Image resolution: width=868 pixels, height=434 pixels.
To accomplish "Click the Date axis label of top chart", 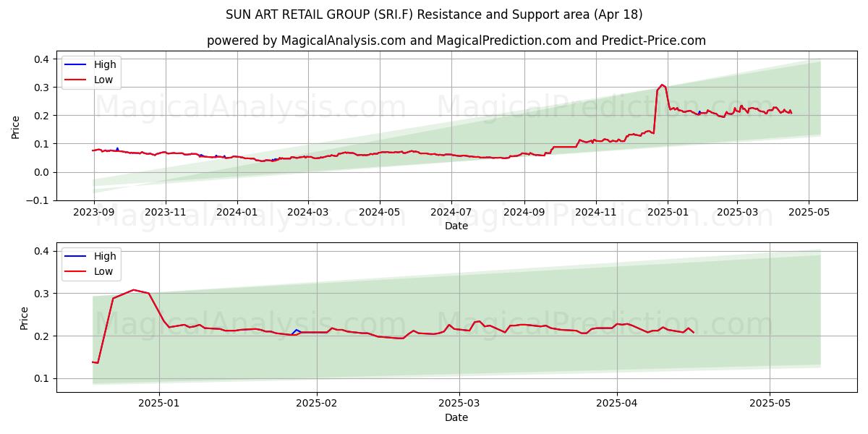I will point(456,226).
